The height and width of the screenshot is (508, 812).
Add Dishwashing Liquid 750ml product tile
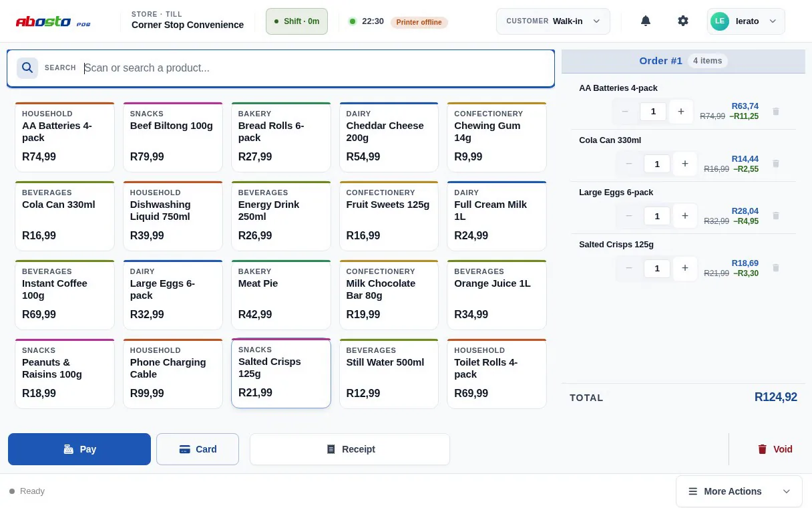tap(173, 216)
